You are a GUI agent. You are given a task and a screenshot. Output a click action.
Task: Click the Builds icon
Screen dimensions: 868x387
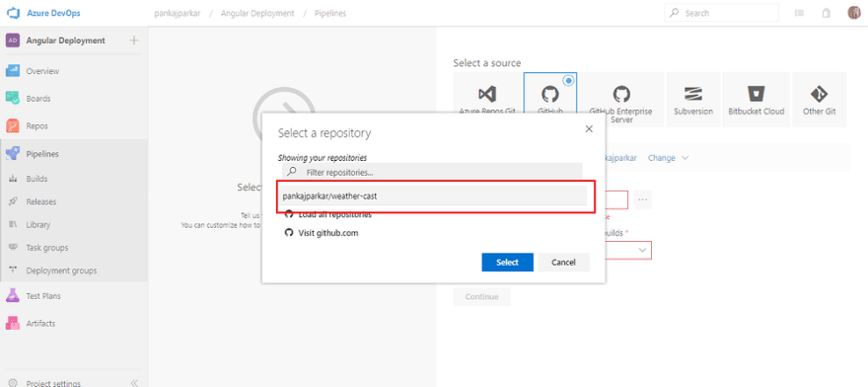[13, 179]
